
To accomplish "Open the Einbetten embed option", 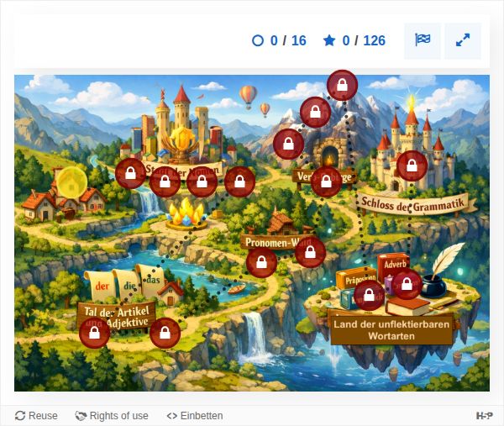I will click(x=195, y=415).
